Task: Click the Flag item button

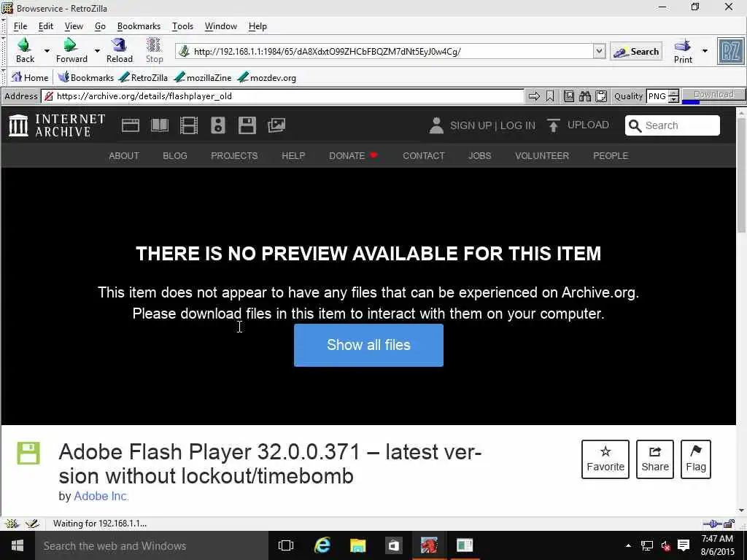Action: click(695, 459)
